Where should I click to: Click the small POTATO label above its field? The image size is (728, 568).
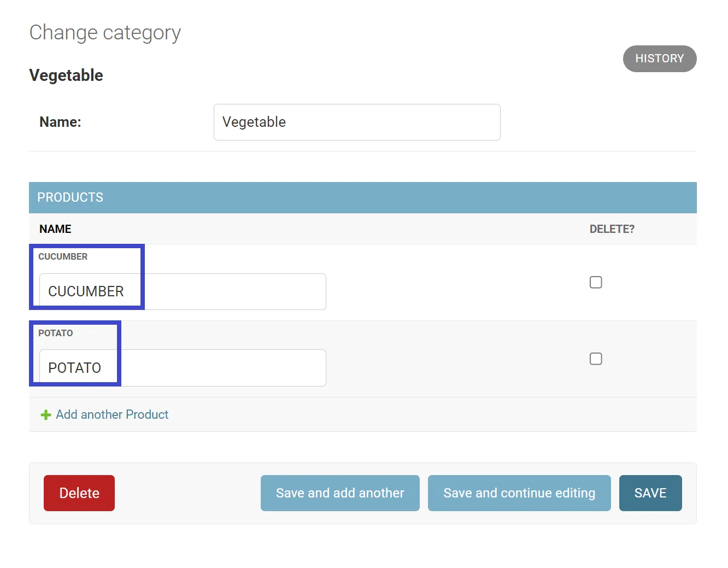[x=55, y=333]
